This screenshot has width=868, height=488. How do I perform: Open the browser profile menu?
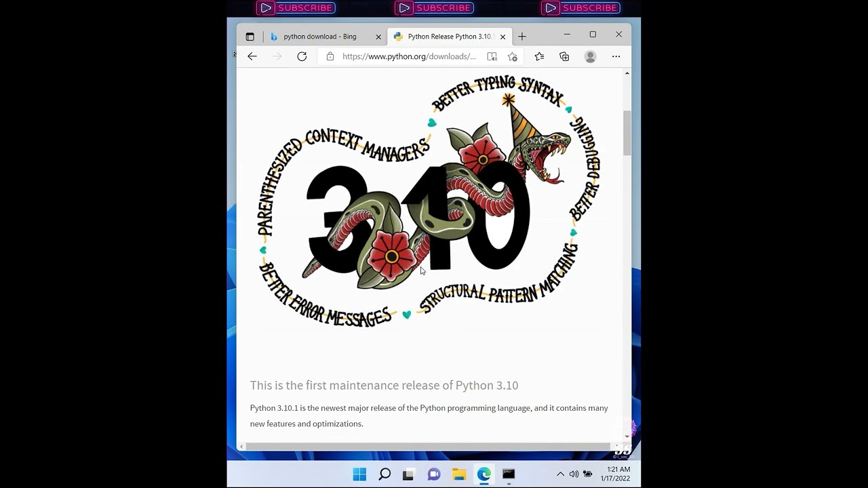point(591,56)
